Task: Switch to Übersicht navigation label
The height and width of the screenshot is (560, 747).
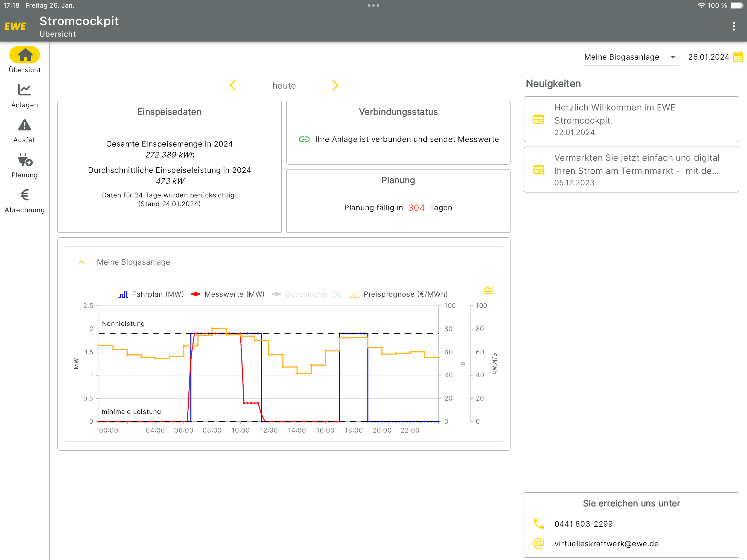Action: coord(25,70)
